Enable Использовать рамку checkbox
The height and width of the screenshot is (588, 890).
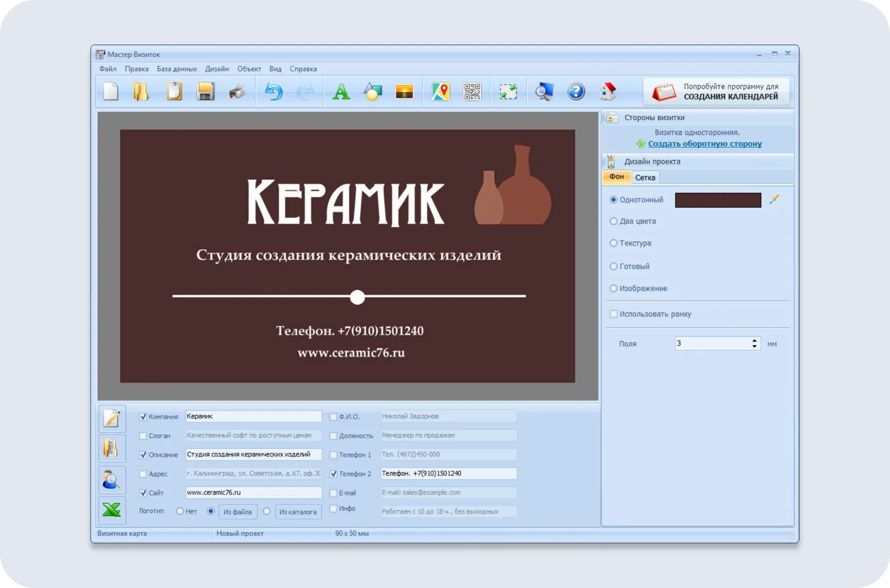tap(613, 314)
